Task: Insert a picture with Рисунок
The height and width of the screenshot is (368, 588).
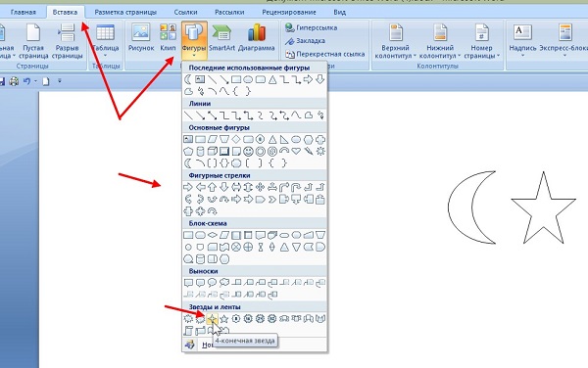Action: [141, 37]
